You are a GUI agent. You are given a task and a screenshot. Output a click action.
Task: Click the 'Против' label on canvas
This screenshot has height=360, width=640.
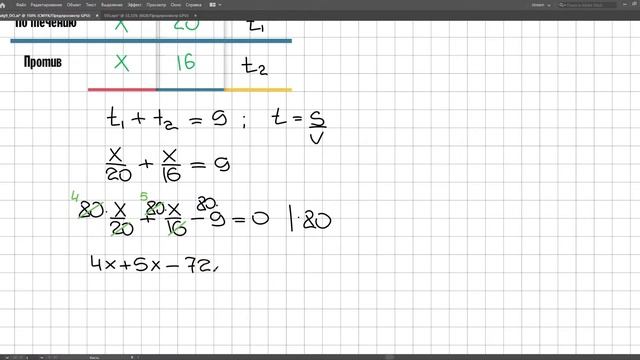[43, 62]
